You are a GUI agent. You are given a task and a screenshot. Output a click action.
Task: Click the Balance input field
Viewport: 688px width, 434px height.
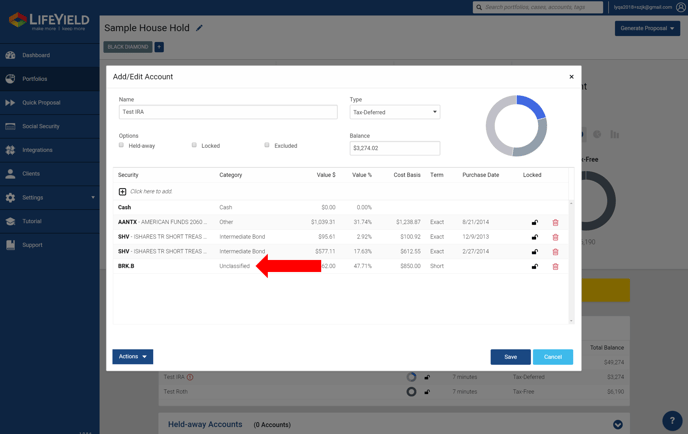[394, 148]
